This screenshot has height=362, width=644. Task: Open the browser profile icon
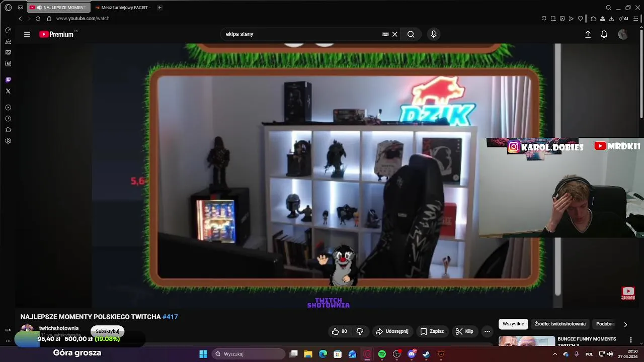(602, 19)
